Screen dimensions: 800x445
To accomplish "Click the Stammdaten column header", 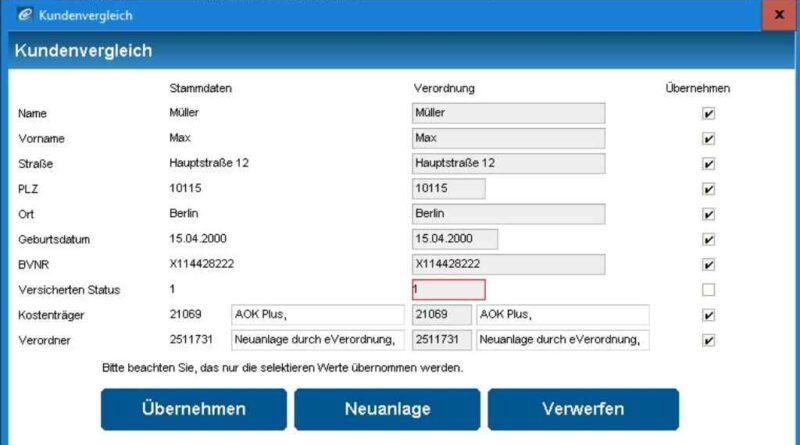I will 201,88.
